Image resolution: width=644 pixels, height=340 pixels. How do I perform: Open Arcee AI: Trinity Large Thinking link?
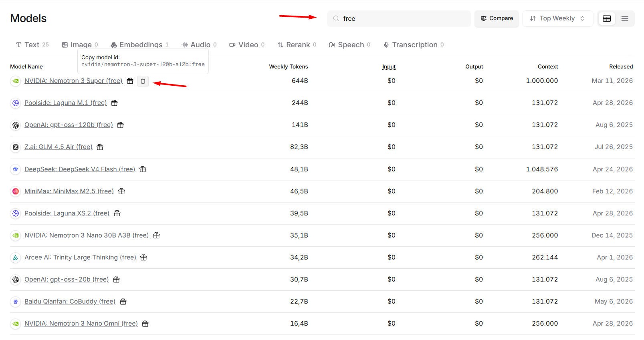80,258
